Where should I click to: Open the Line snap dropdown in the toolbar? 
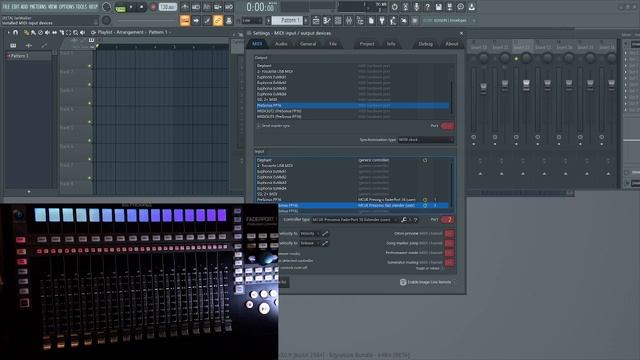tap(252, 20)
